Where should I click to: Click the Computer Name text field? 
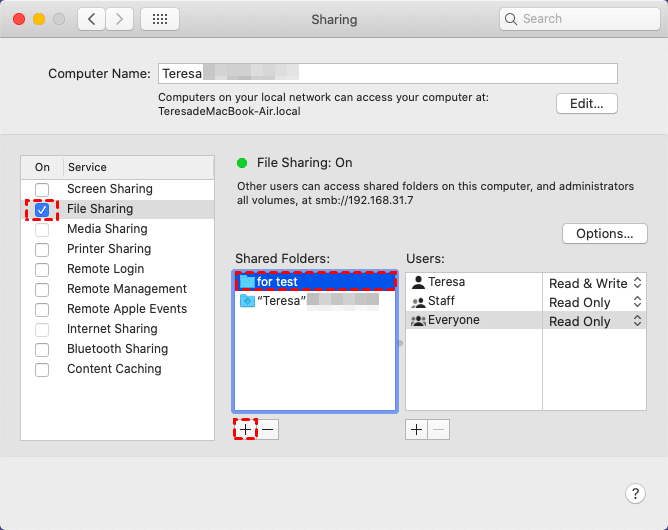(386, 73)
